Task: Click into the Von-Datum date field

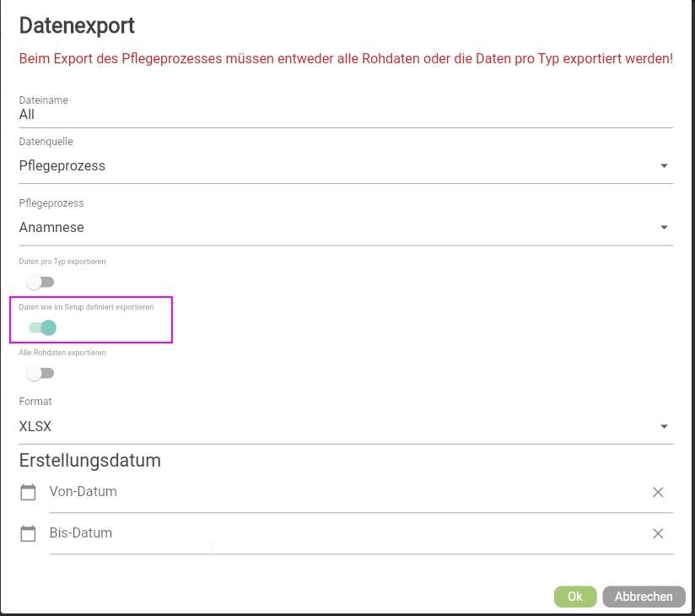Action: coord(337,492)
